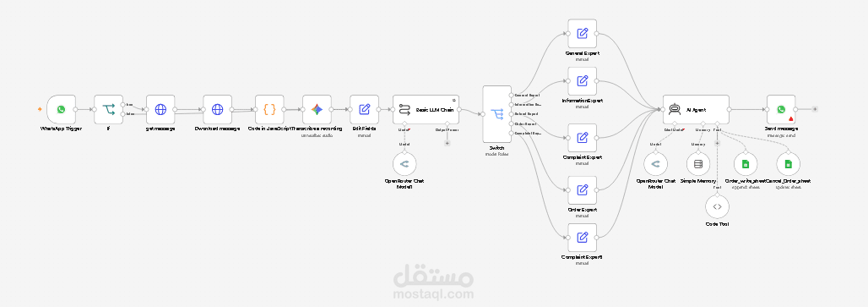Screen dimensions: 868x307
Task: Select the get message HTTP node
Action: click(x=160, y=109)
